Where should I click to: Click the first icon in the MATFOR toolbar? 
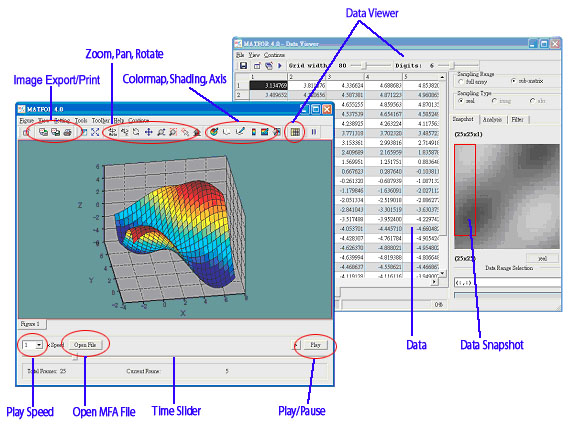point(26,132)
